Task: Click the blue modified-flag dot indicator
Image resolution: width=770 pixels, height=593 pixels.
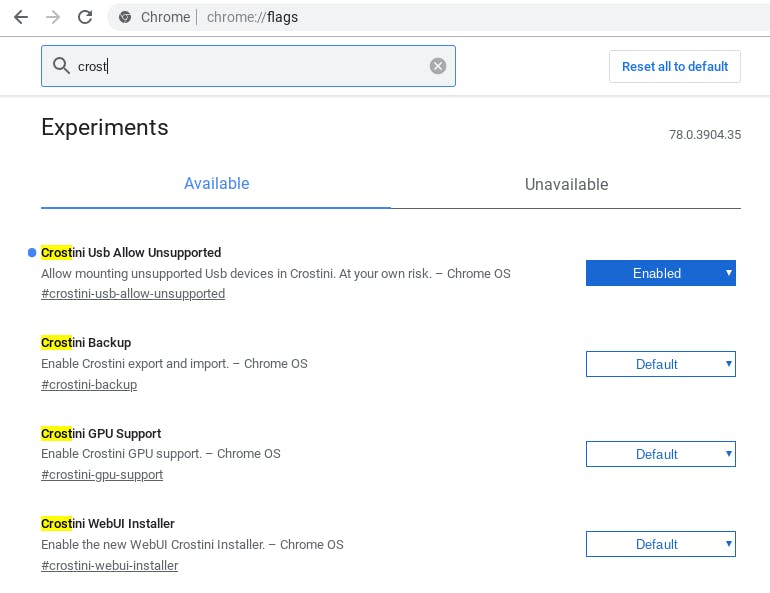Action: pos(33,252)
